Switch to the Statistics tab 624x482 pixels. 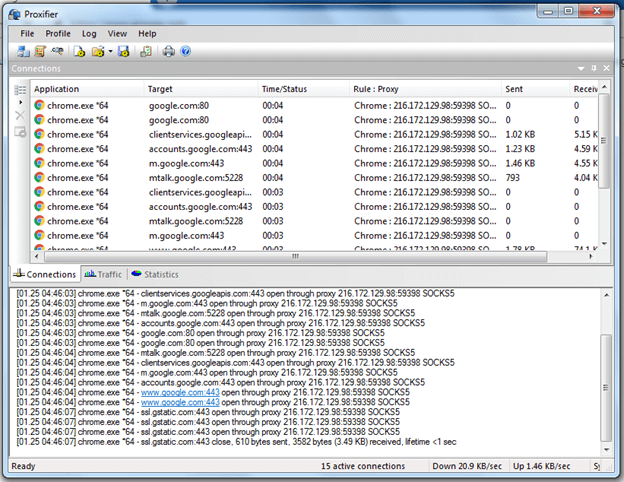(x=155, y=274)
